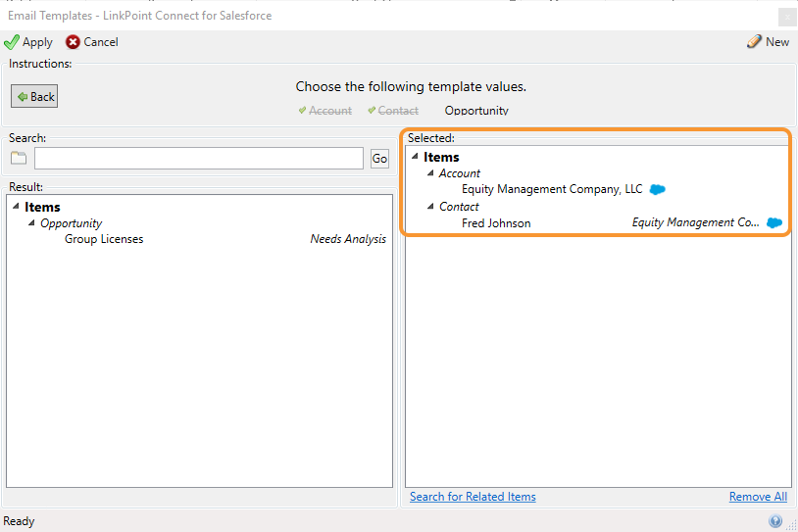Click green checkmark beside Account step
Screen dimensions: 798x532
302,110
